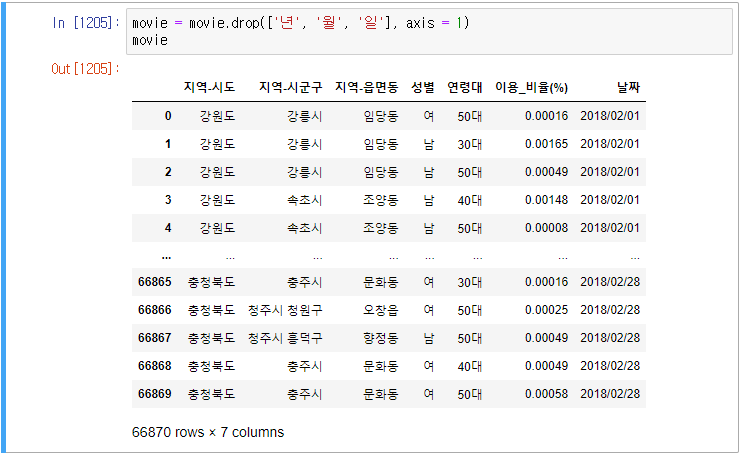The width and height of the screenshot is (739, 454).
Task: Click row index 4
Action: pos(168,228)
